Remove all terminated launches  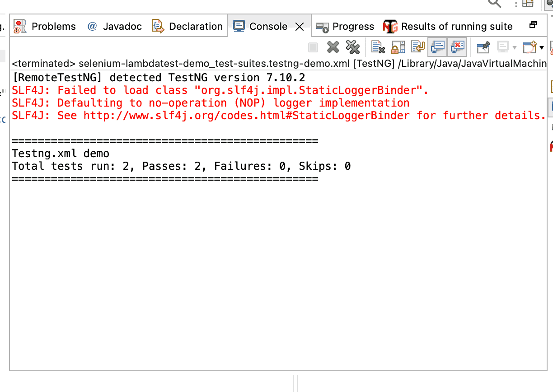[352, 47]
